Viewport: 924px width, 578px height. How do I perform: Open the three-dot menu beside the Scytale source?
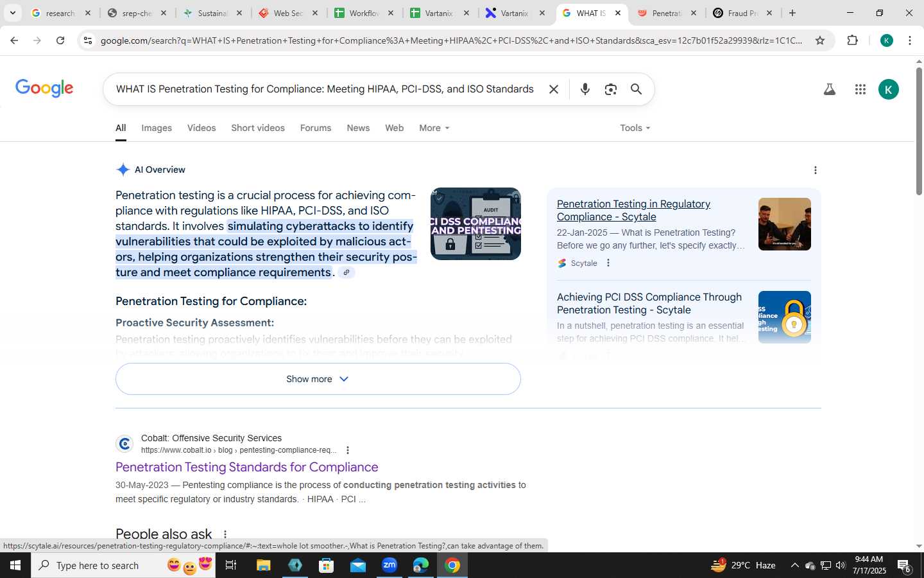[608, 263]
